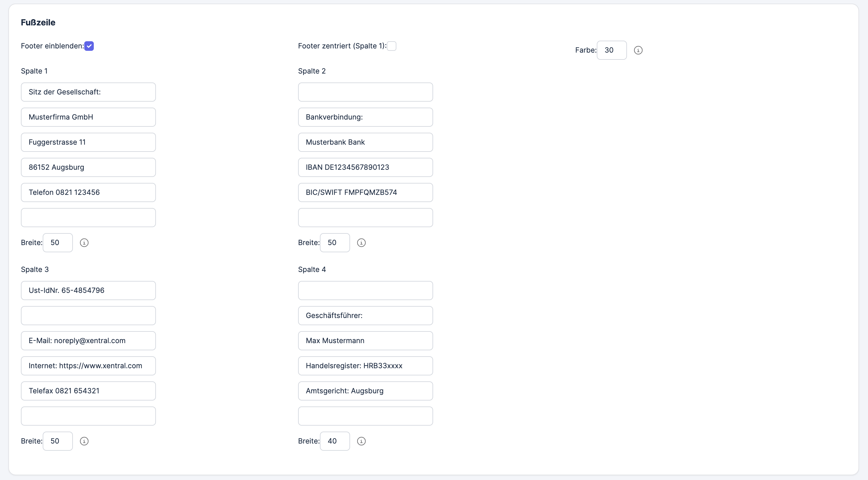
Task: Click info icon beside Spalte 3 Breite
Action: tap(84, 441)
